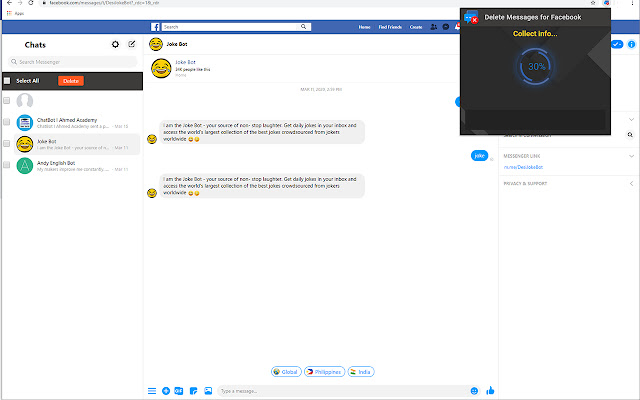Open the Apps shortcut in the bookmarks bar
640x400 pixels.
[x=16, y=13]
